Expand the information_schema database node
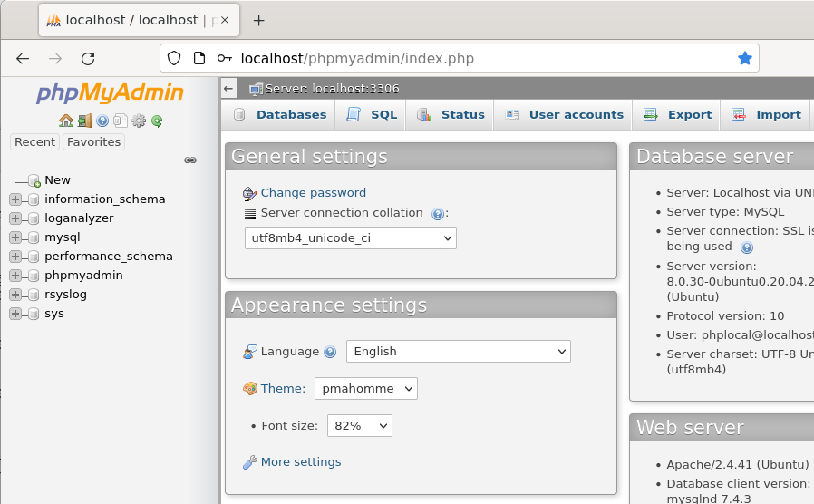Image resolution: width=814 pixels, height=504 pixels. pos(15,199)
